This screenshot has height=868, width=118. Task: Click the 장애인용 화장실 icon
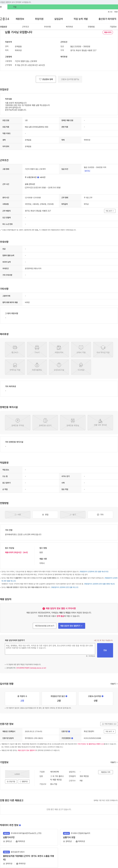[x=73, y=423]
